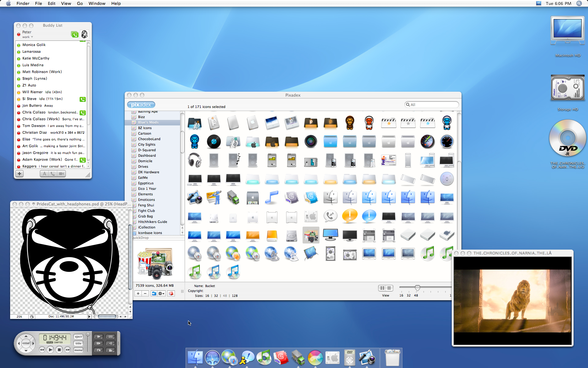The image size is (588, 368).
Task: Select the 128 size link
Action: coord(235,296)
